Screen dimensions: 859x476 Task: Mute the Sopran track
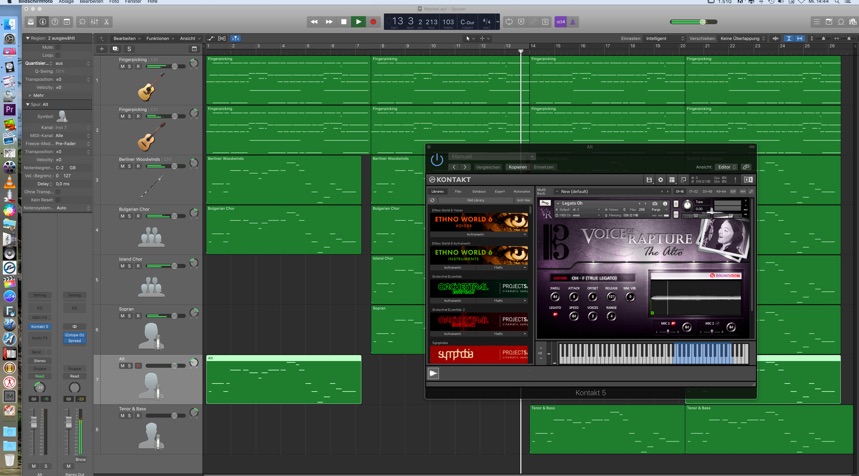click(x=122, y=316)
